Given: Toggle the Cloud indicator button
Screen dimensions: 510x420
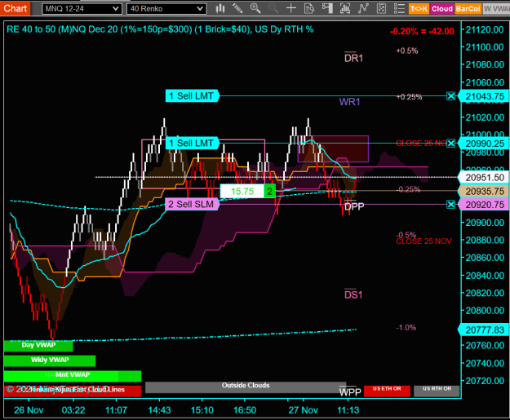Looking at the screenshot, I should [x=442, y=9].
